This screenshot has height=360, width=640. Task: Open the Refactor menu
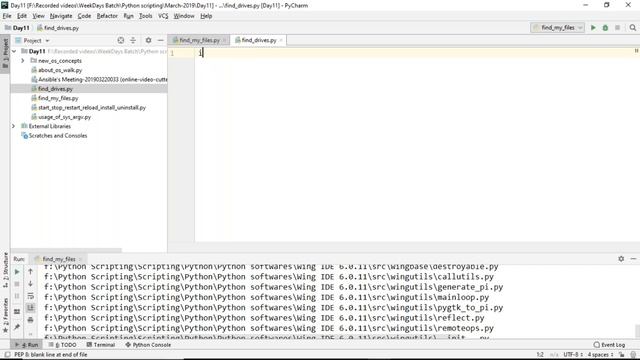(107, 16)
